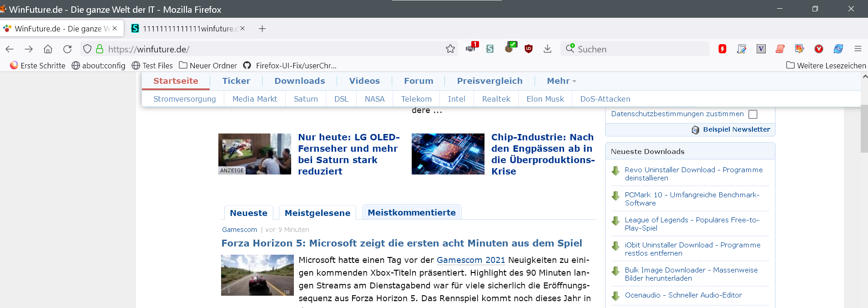The width and height of the screenshot is (868, 308).
Task: Expand the Mehr navigation dropdown
Action: 561,81
